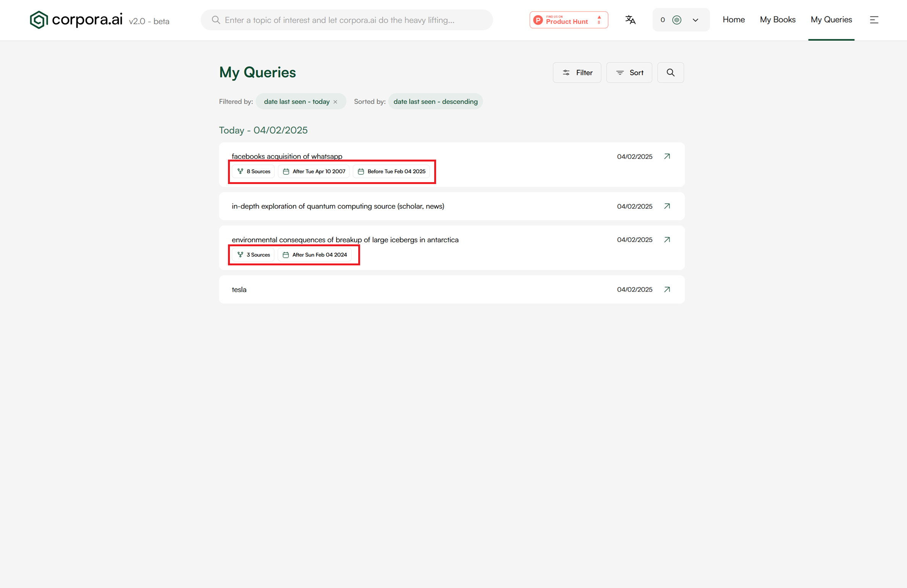Remove the 'date last seen - today' filter

point(335,102)
